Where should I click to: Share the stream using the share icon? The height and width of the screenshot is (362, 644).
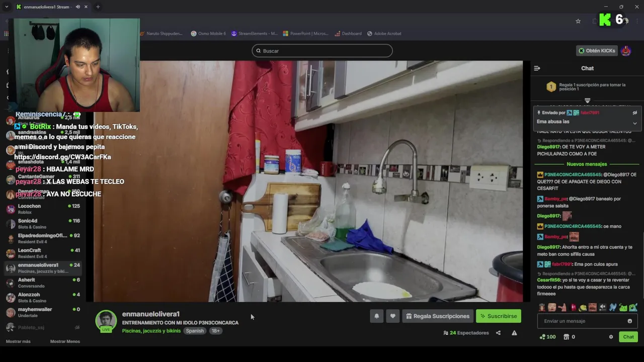[x=498, y=333]
